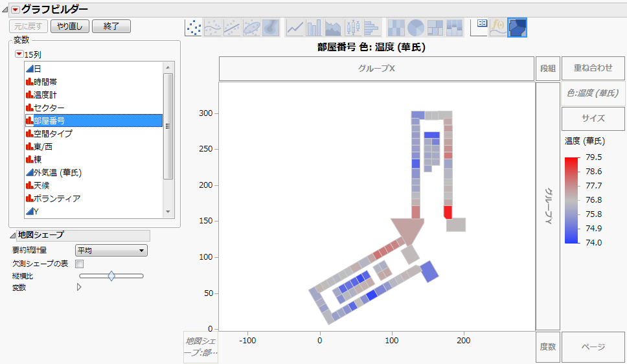Viewport: 627px width, 364px height.
Task: Click the 地図シェープ:部… shape zone
Action: point(201,347)
